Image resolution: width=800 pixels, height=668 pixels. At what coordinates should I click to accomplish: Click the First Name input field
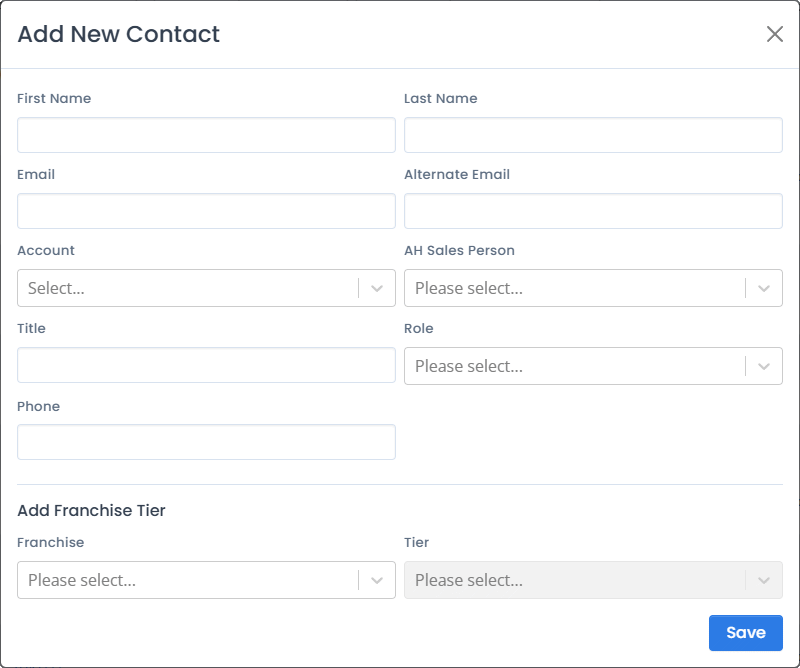(x=205, y=135)
